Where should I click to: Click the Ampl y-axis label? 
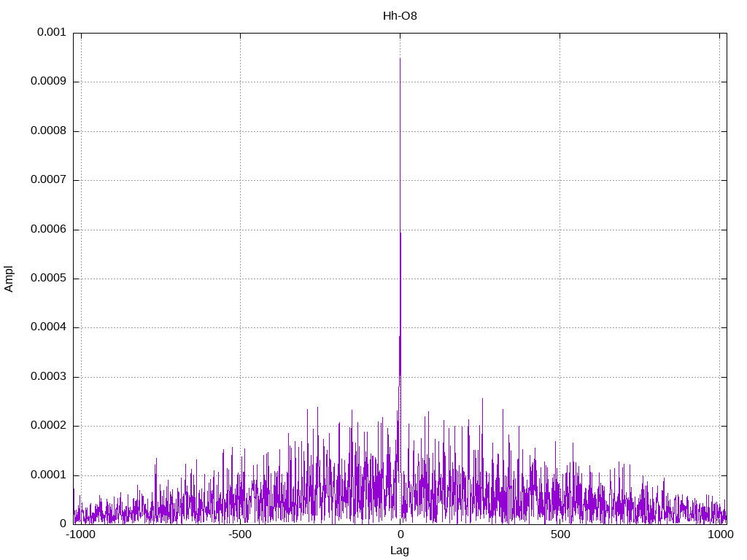[9, 278]
